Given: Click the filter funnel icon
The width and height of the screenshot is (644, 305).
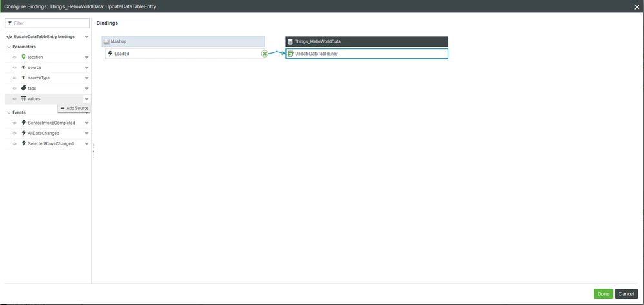Looking at the screenshot, I should [x=10, y=23].
